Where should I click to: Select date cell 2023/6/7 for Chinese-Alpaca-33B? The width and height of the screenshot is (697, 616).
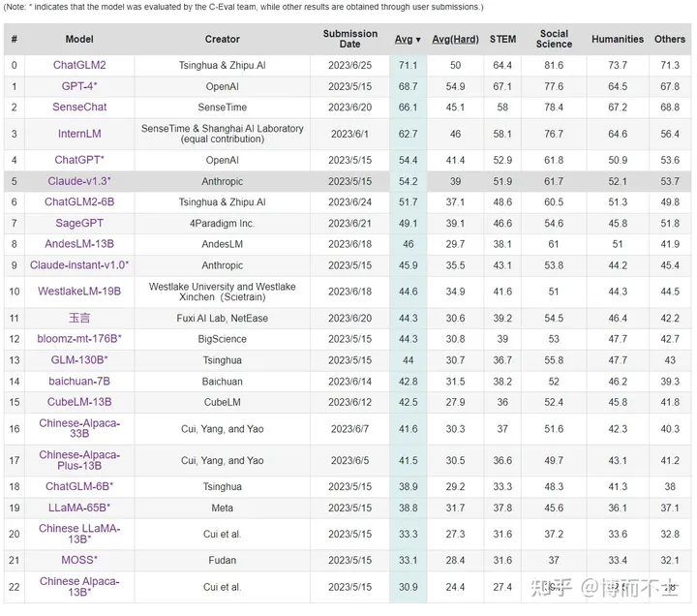click(349, 429)
